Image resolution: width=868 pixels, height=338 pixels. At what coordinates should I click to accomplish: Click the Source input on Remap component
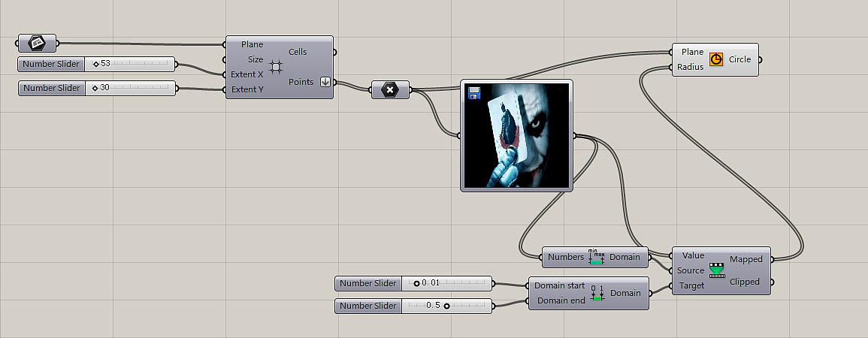point(691,270)
